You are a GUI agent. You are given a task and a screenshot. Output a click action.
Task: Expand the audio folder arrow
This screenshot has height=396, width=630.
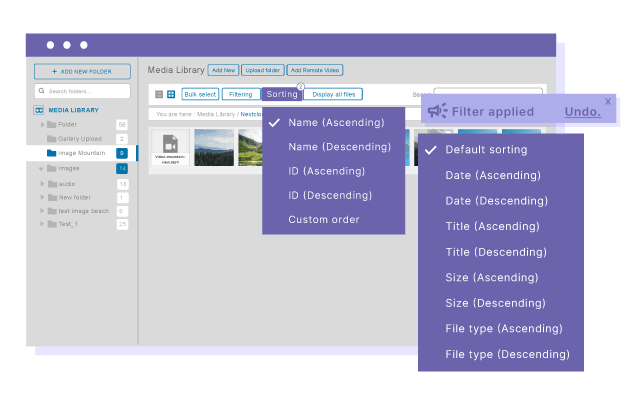tap(42, 184)
